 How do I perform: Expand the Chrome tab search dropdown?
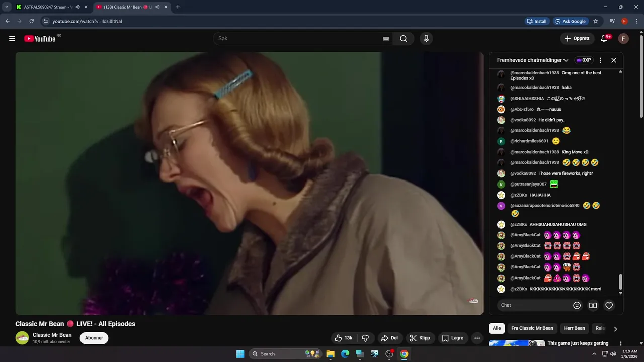[x=7, y=7]
